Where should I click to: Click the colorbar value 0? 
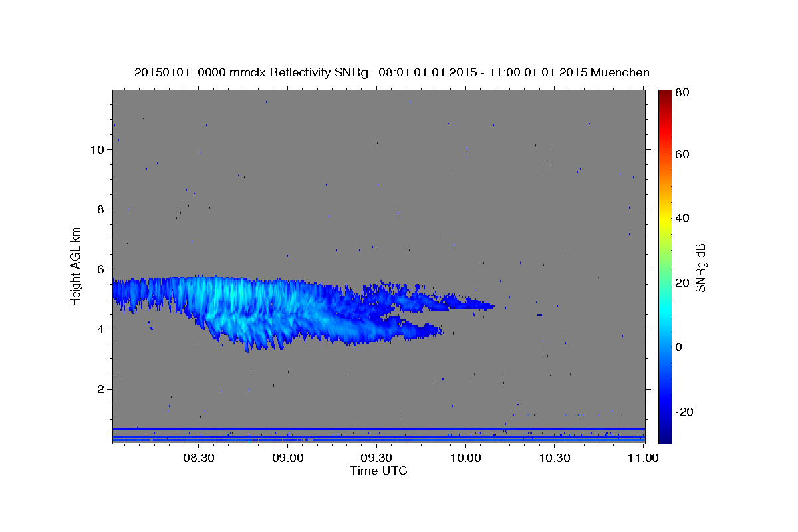pyautogui.click(x=678, y=347)
